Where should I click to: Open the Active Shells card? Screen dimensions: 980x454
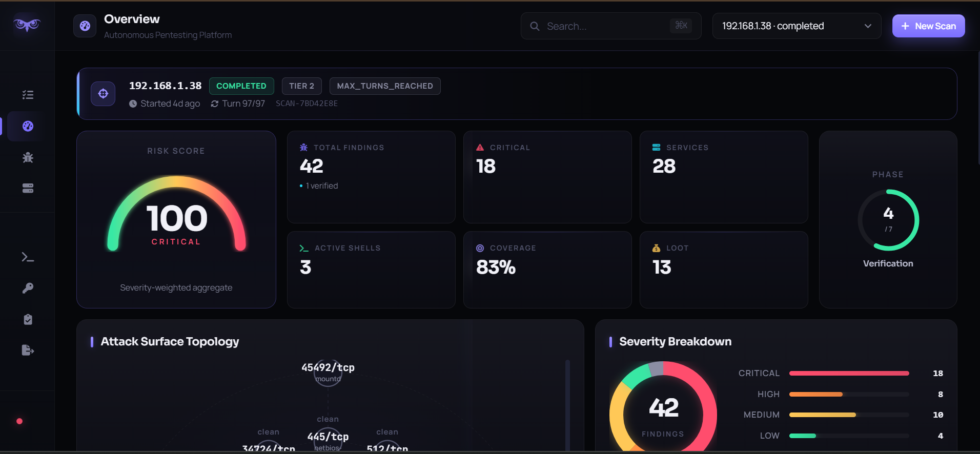click(x=371, y=270)
